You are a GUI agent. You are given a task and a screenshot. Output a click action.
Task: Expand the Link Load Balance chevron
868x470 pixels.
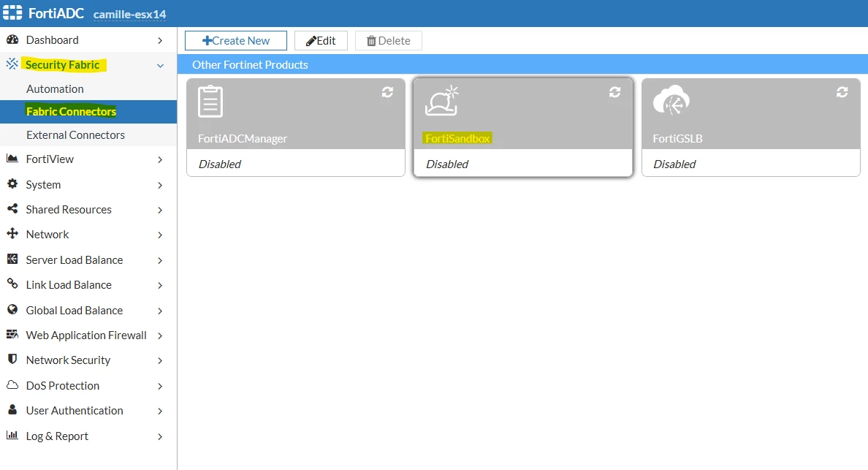pos(160,285)
